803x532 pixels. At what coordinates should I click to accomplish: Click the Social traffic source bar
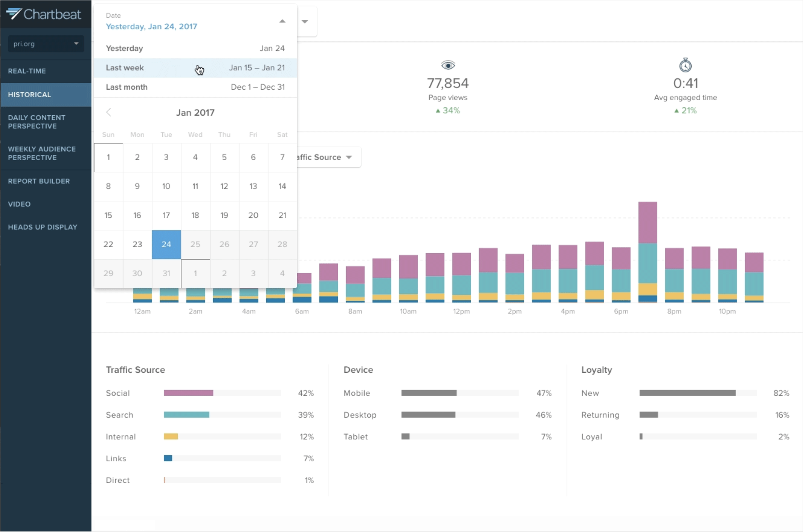coord(189,393)
